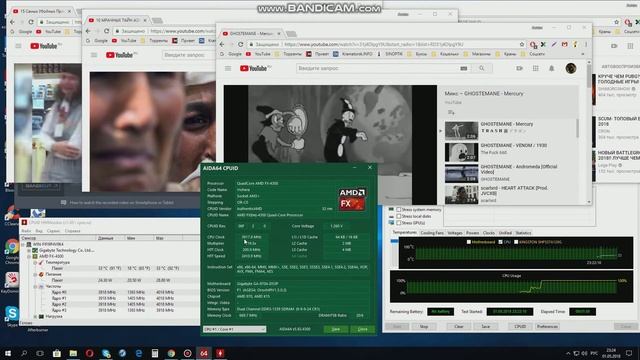
Task: Click Save button in AIDA64 CPUID dialog
Action: [x=336, y=329]
